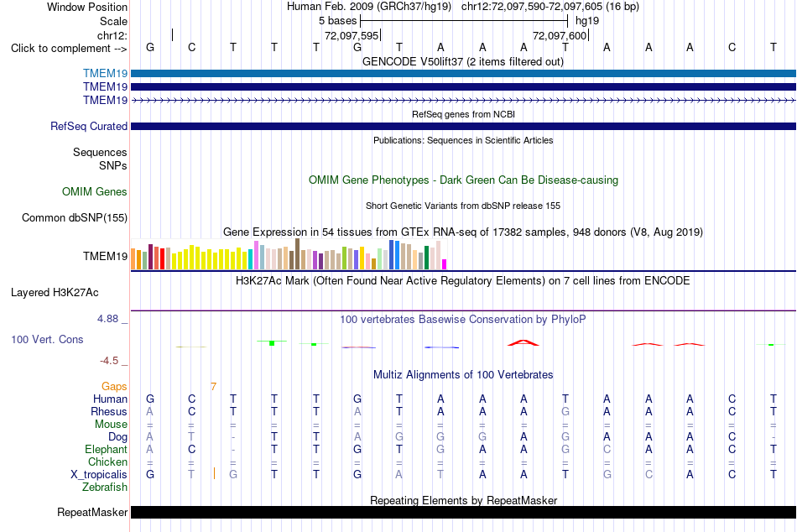The width and height of the screenshot is (797, 532).
Task: Open 'OMIM Gene Phenotypes' green track title
Action: pos(463,180)
